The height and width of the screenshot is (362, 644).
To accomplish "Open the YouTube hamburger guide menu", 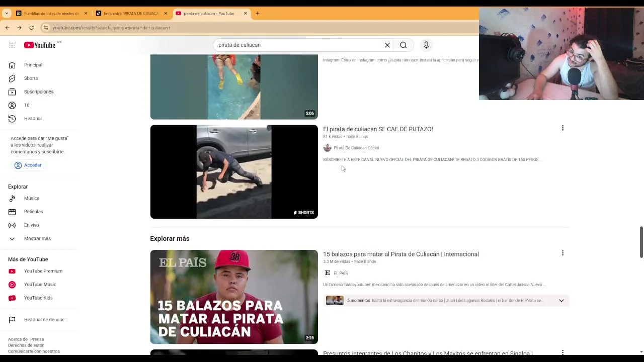I will 12,45.
